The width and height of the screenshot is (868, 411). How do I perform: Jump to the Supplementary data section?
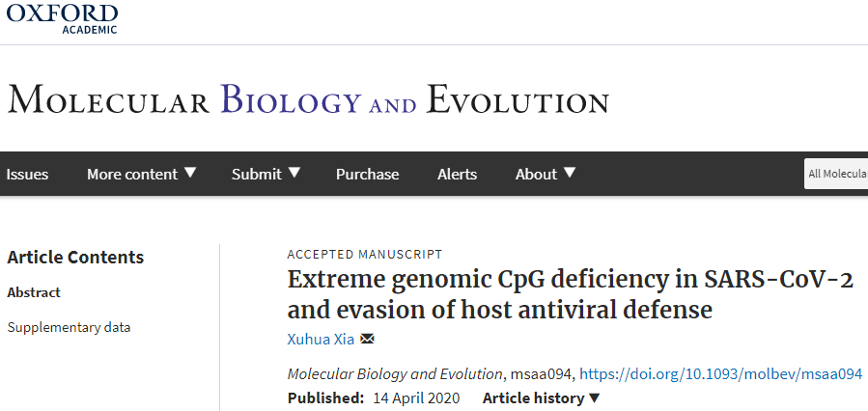click(x=69, y=327)
